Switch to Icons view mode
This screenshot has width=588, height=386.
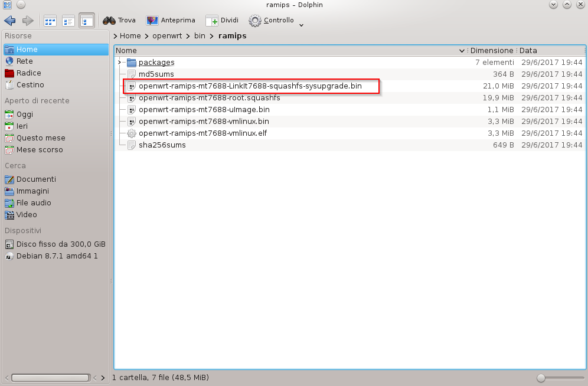tap(50, 21)
